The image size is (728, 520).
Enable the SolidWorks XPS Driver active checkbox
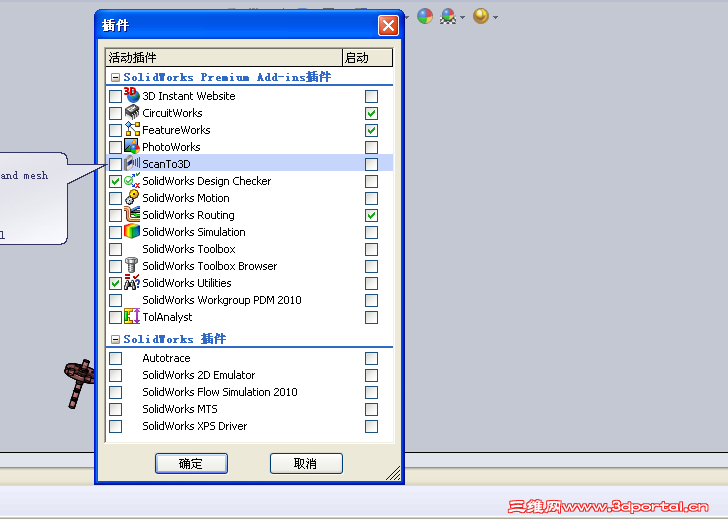pyautogui.click(x=116, y=426)
